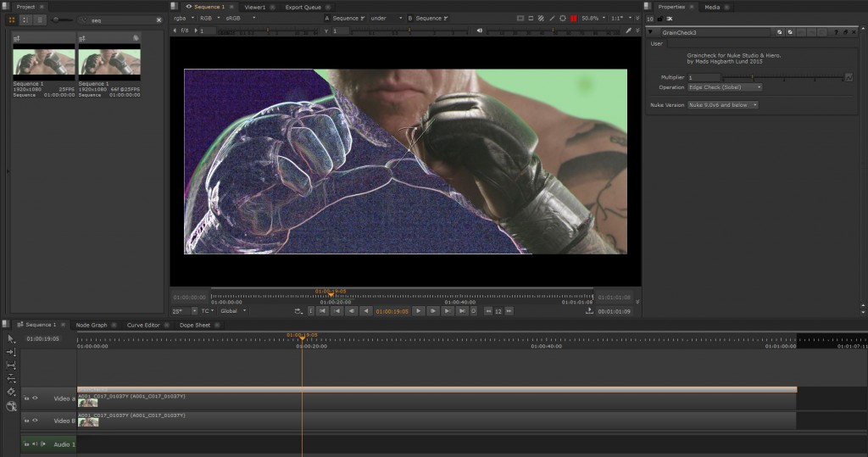Click the red clipping warning icon in viewer

click(574, 18)
